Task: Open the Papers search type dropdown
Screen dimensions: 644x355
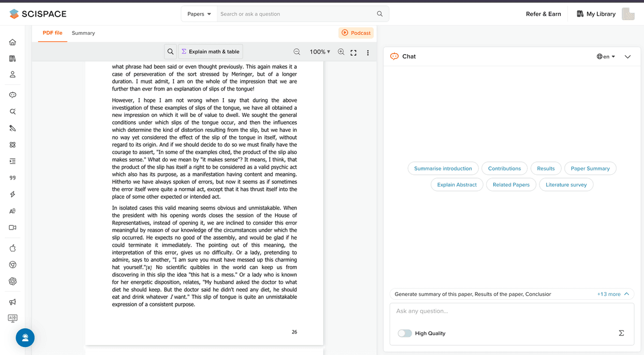Action: point(199,14)
